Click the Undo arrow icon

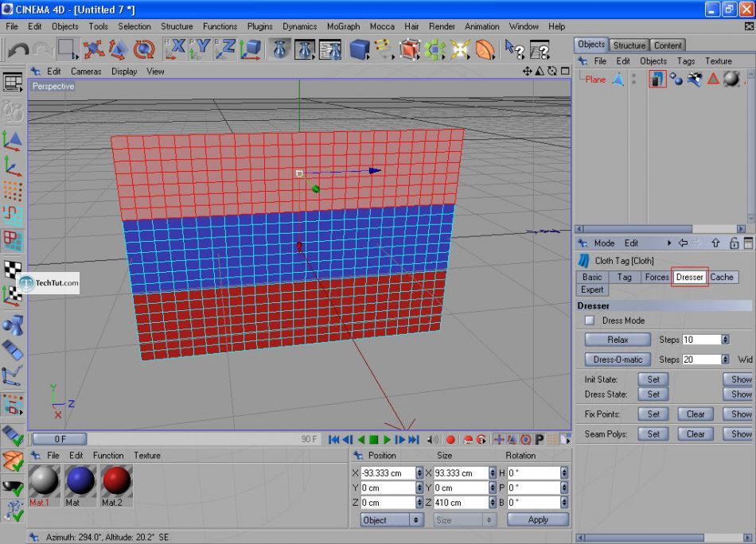(x=18, y=49)
